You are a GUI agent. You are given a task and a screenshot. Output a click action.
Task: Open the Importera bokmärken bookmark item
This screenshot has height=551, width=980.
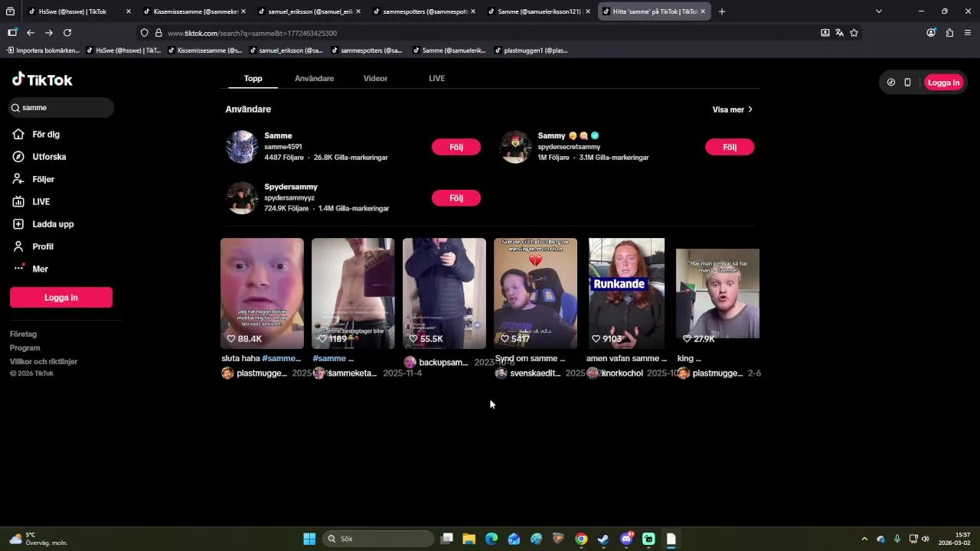click(x=43, y=51)
